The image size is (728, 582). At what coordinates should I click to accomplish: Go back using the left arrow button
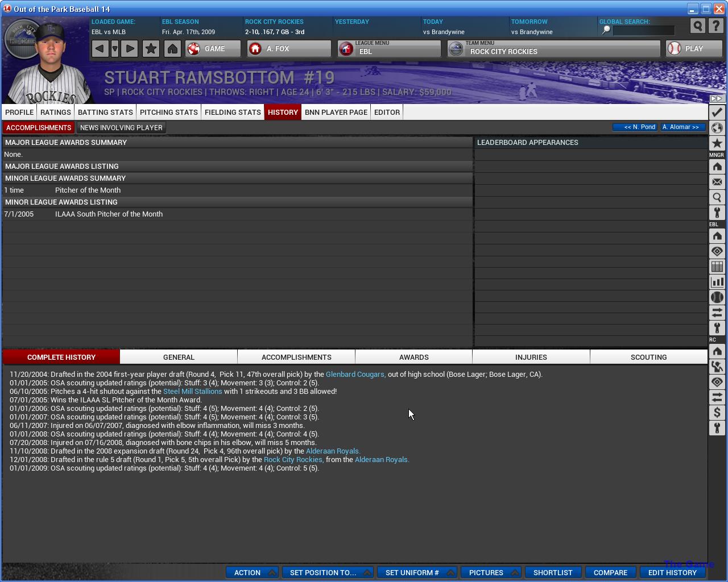click(x=100, y=49)
